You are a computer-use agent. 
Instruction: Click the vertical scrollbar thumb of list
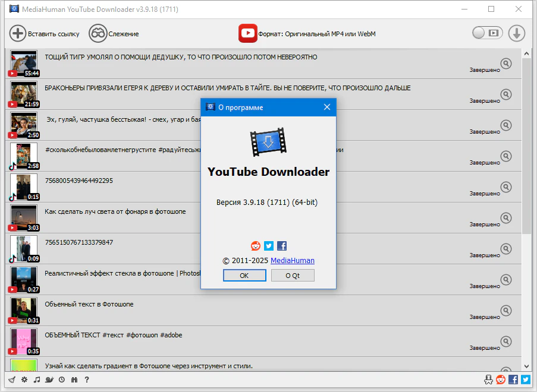point(526,146)
